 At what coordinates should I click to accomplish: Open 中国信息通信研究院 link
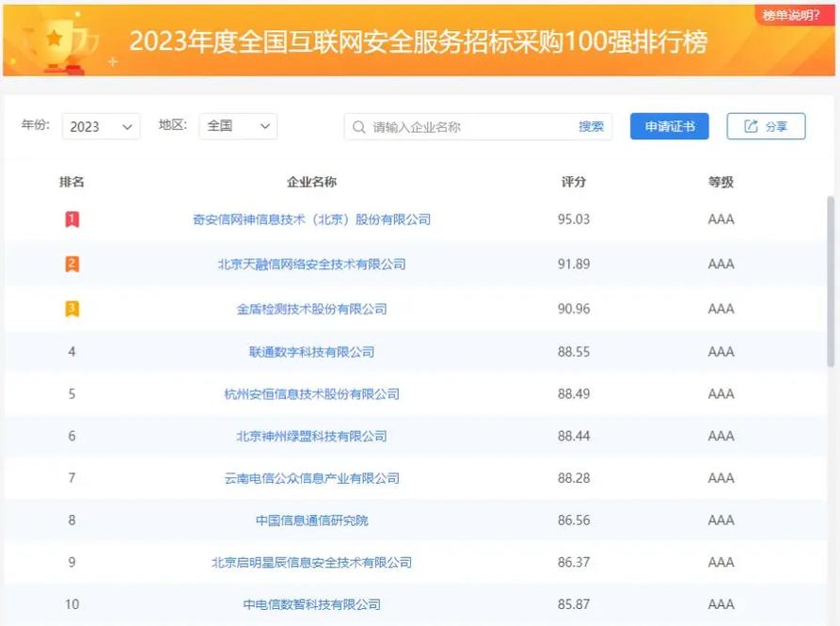tap(311, 521)
